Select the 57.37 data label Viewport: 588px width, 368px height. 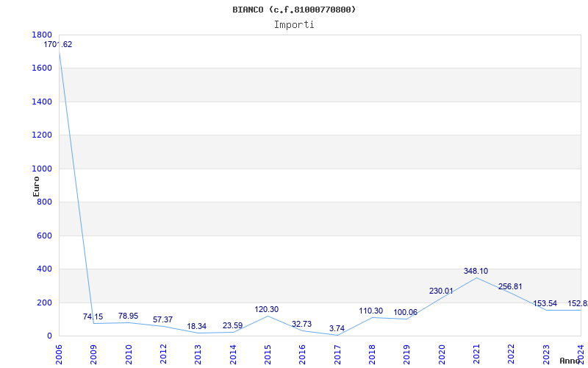click(x=162, y=319)
